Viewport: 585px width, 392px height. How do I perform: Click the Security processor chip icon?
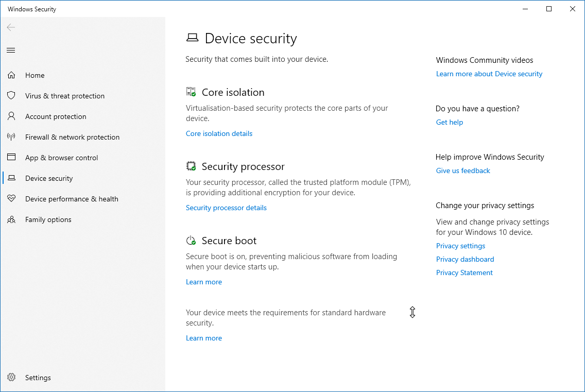click(x=191, y=166)
